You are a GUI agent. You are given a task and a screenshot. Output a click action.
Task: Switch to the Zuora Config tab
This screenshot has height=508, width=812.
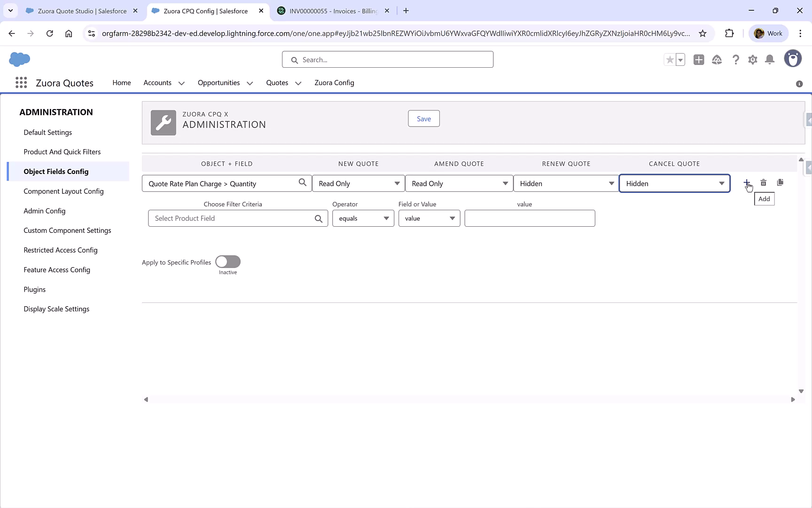[x=334, y=82]
